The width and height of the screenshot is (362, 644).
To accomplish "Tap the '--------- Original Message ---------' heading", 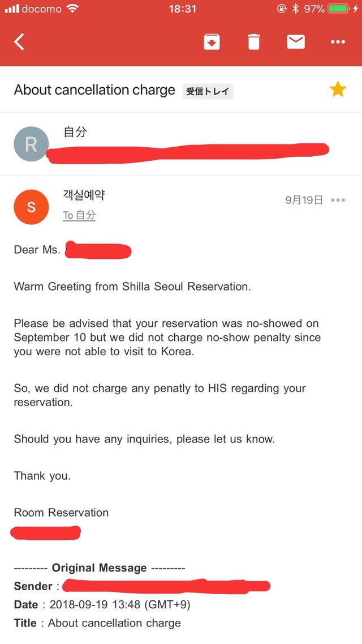I will click(99, 568).
